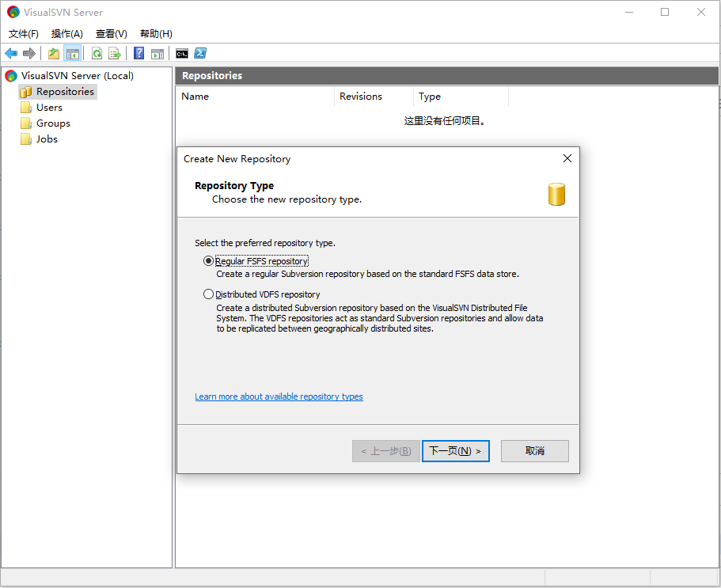Screen dimensions: 721x588
Task: Click the 下一页(N) next button
Action: click(456, 451)
